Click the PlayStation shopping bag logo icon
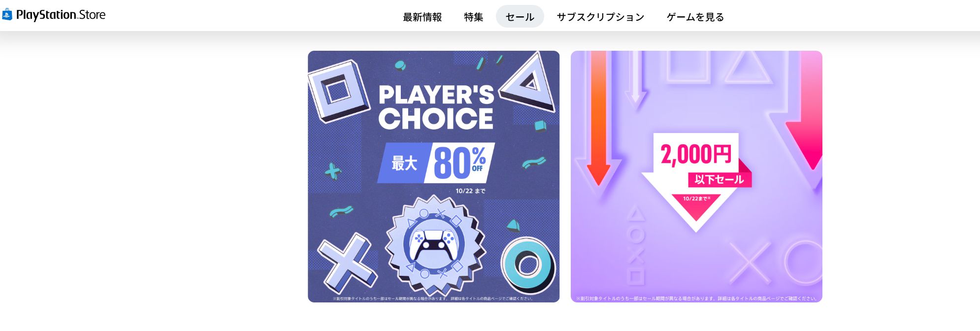Screen dimensions: 980x331 pos(7,15)
